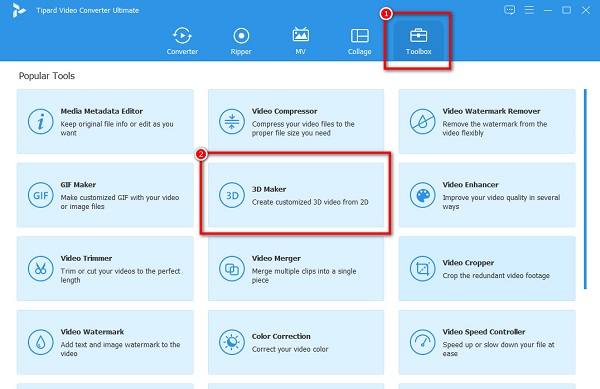Open the hamburger menu in title bar
The image size is (600, 389).
click(x=529, y=10)
